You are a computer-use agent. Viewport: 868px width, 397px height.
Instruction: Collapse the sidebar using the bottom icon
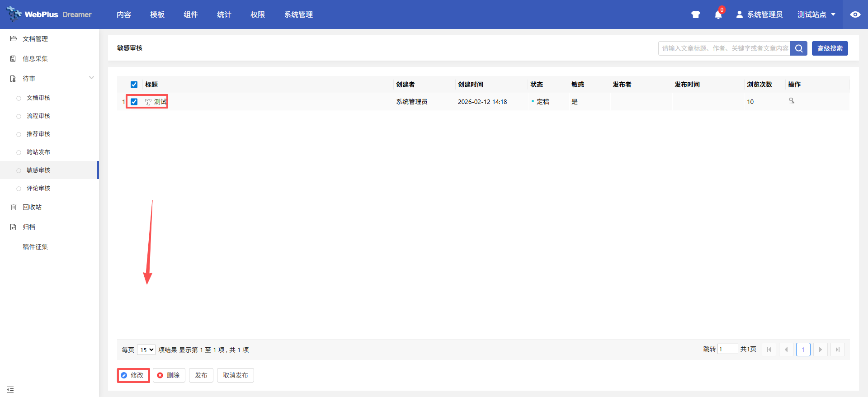coord(10,389)
